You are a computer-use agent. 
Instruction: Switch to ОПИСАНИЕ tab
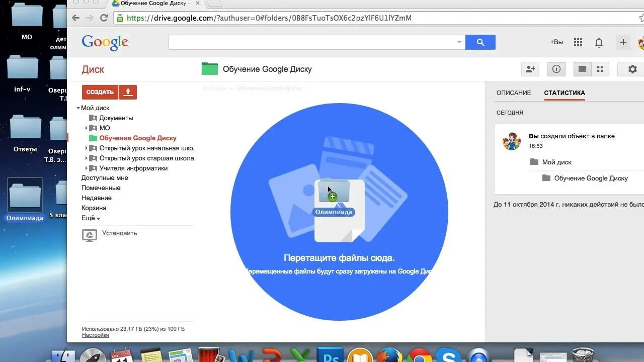coord(514,93)
